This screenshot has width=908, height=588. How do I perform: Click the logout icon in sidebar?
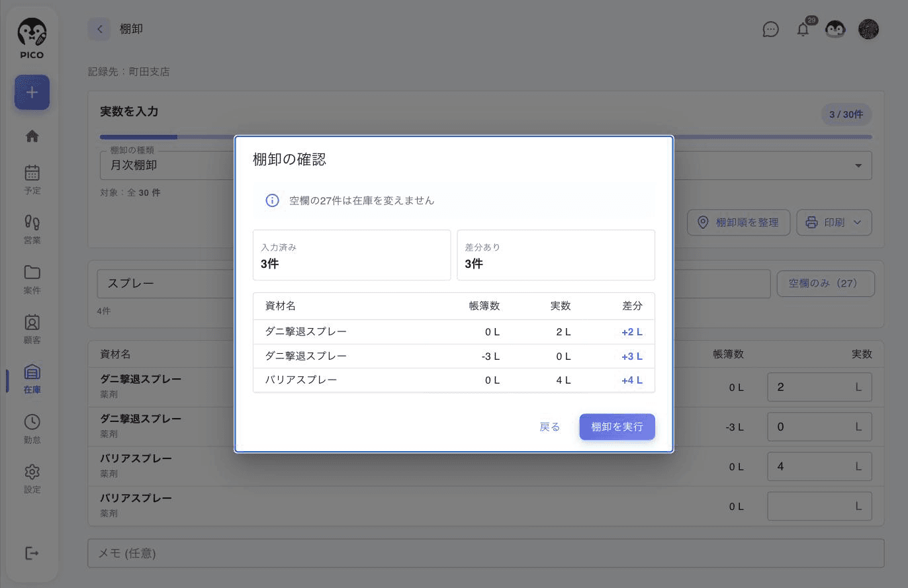pos(32,553)
